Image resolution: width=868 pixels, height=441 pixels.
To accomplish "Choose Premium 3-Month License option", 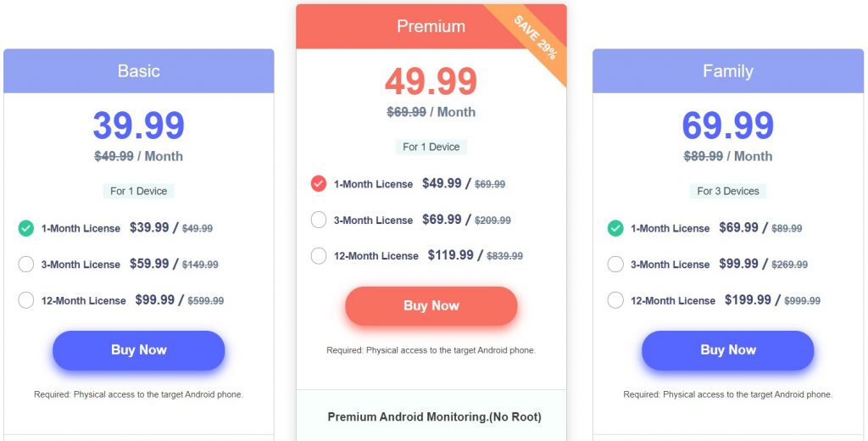I will click(319, 220).
